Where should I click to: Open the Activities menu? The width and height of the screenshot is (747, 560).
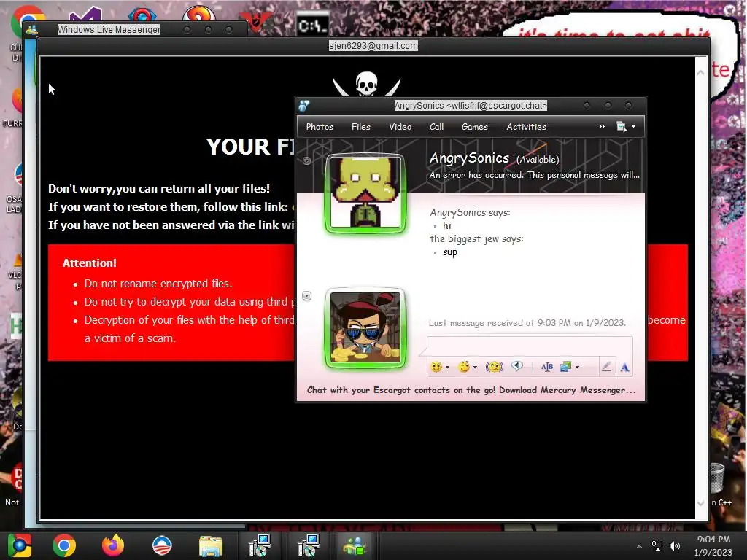point(526,127)
